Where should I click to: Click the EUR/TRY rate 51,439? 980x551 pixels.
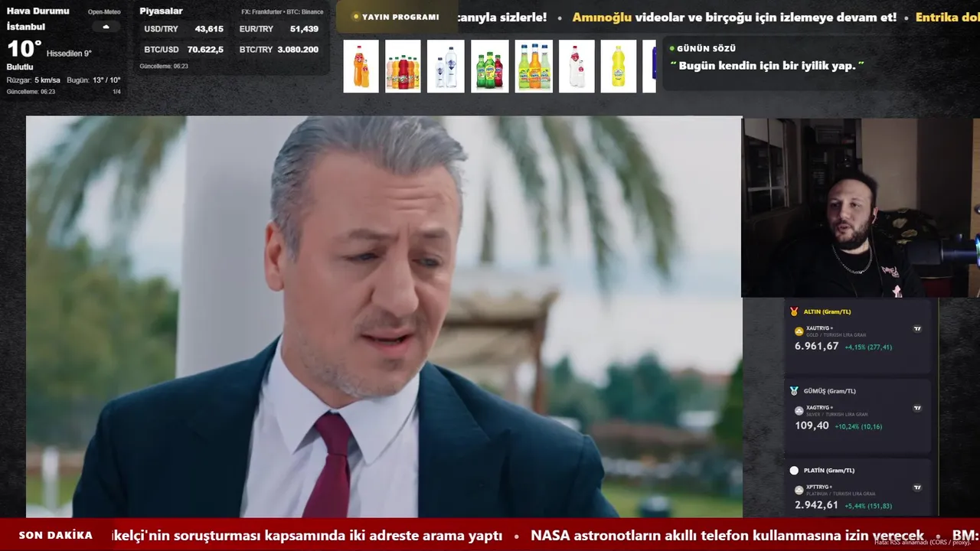304,29
